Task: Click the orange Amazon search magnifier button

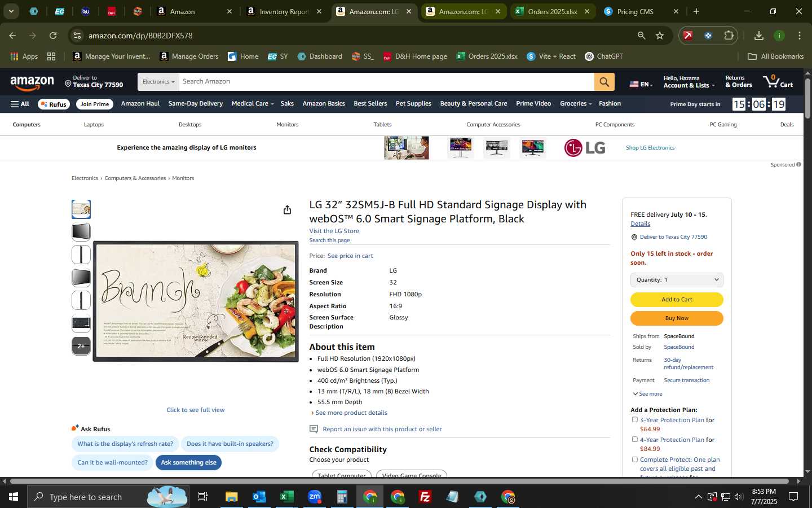Action: tap(604, 82)
